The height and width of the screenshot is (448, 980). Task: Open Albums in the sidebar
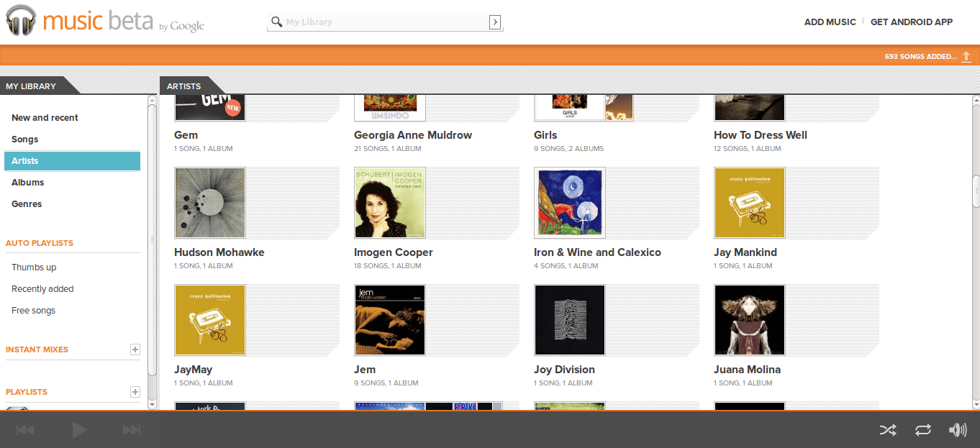[28, 183]
